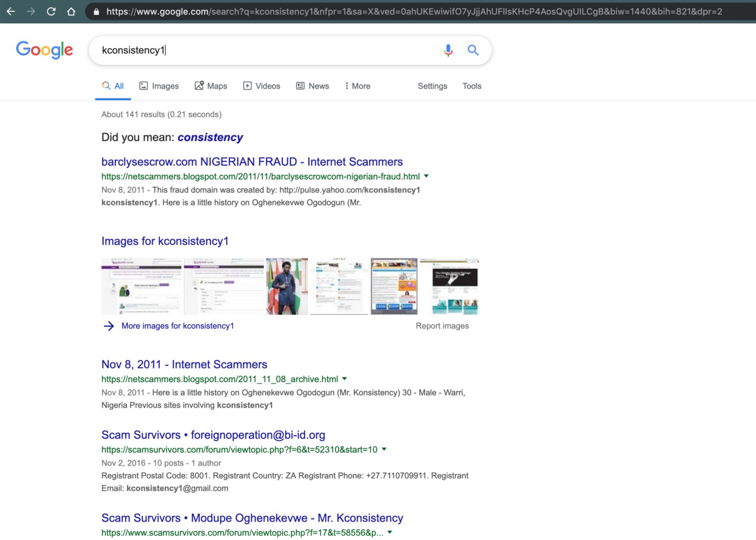Viewport: 756px width, 540px height.
Task: Switch to the News tab
Action: coord(313,86)
